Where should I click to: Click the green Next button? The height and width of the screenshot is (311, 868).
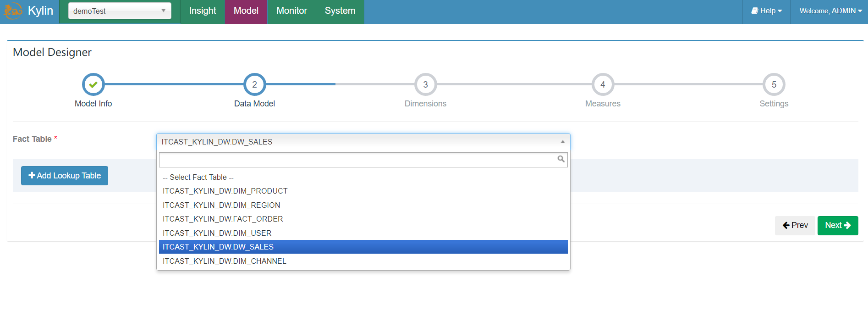[x=838, y=225]
